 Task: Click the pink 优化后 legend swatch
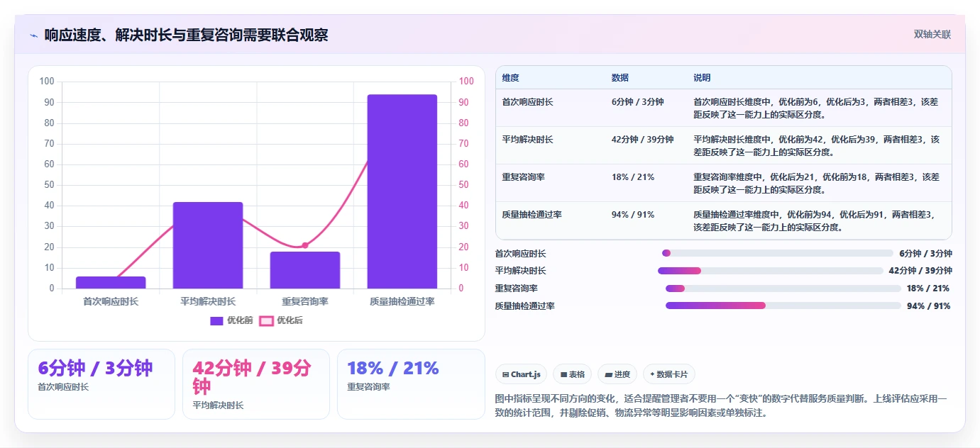click(x=266, y=320)
